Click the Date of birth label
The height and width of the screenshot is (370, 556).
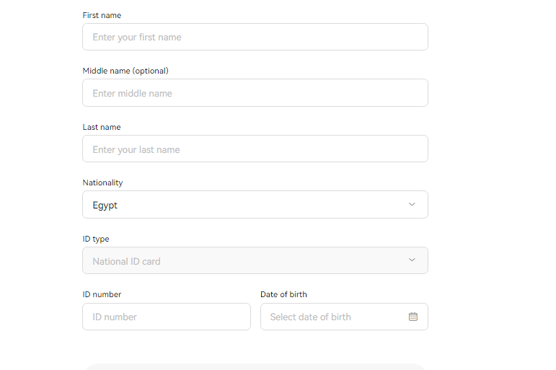tap(284, 294)
